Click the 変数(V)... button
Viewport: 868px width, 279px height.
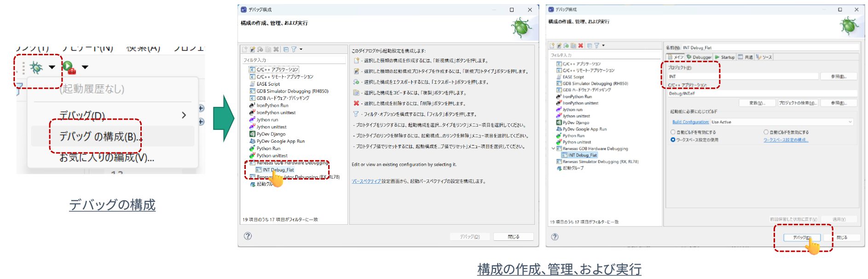[x=757, y=103]
